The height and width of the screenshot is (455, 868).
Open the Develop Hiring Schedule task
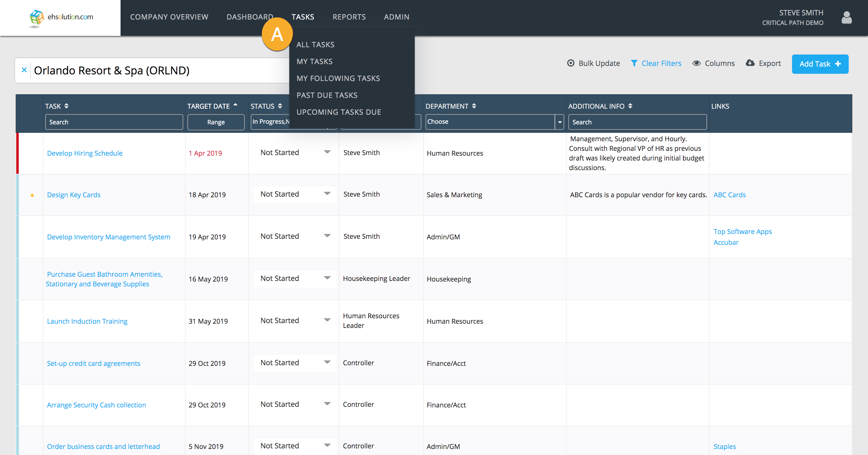[85, 153]
